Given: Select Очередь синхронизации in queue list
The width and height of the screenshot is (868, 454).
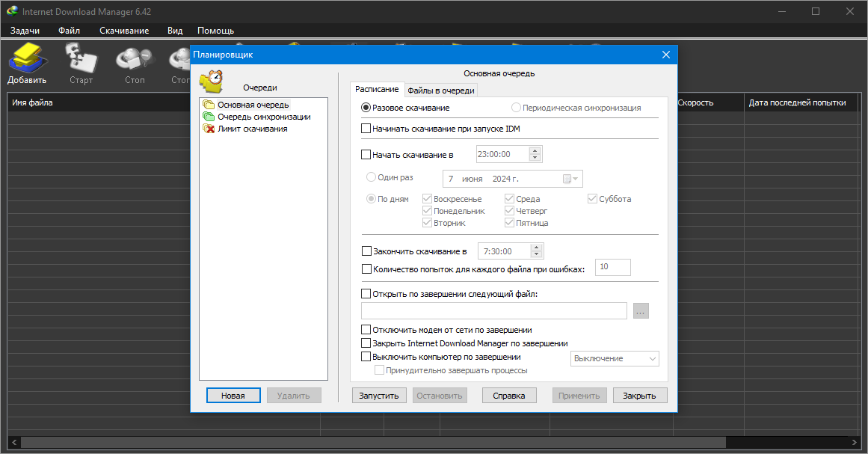Looking at the screenshot, I should pyautogui.click(x=263, y=117).
